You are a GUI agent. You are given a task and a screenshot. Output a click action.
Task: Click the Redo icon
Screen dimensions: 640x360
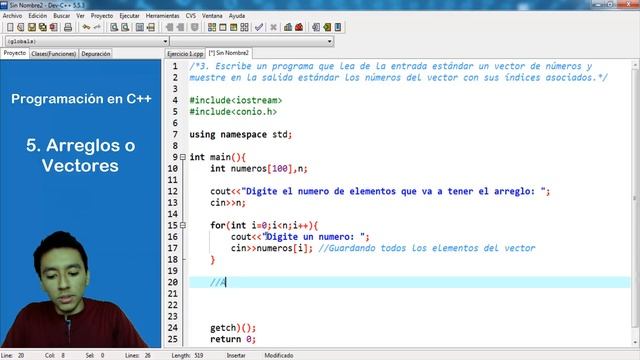pyautogui.click(x=97, y=27)
